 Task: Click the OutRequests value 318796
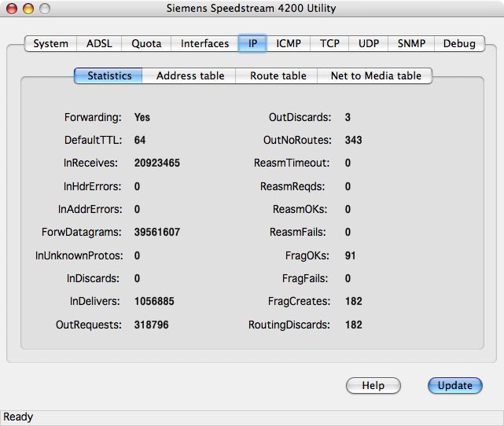click(x=152, y=325)
